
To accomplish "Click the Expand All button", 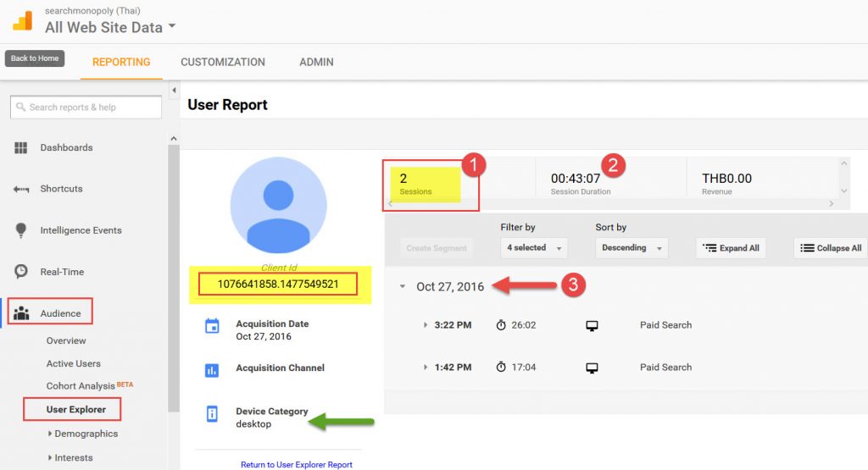I will pos(732,248).
